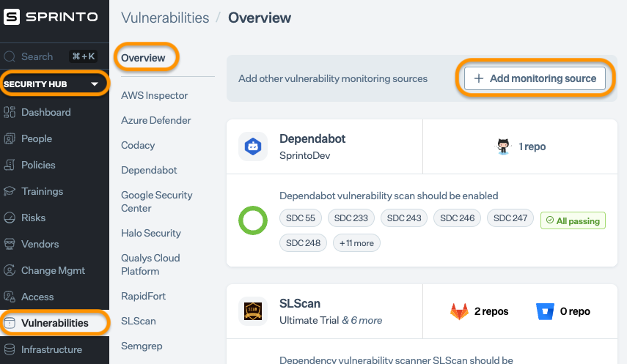Image resolution: width=627 pixels, height=364 pixels.
Task: Select the Overview tab
Action: click(x=143, y=58)
